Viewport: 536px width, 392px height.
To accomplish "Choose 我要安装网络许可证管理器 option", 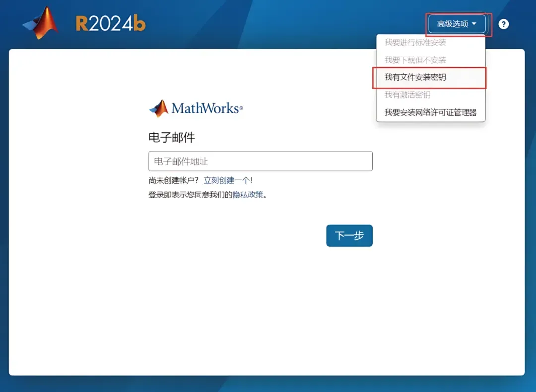I will [x=430, y=113].
